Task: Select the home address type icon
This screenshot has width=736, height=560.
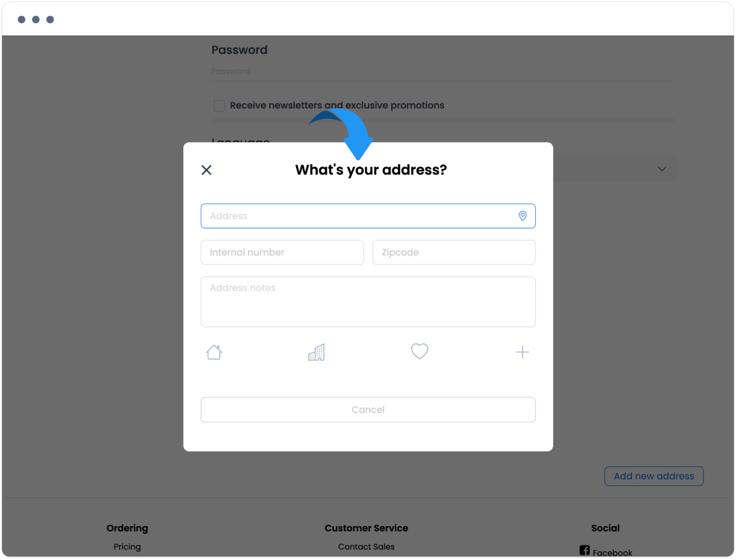Action: click(214, 352)
